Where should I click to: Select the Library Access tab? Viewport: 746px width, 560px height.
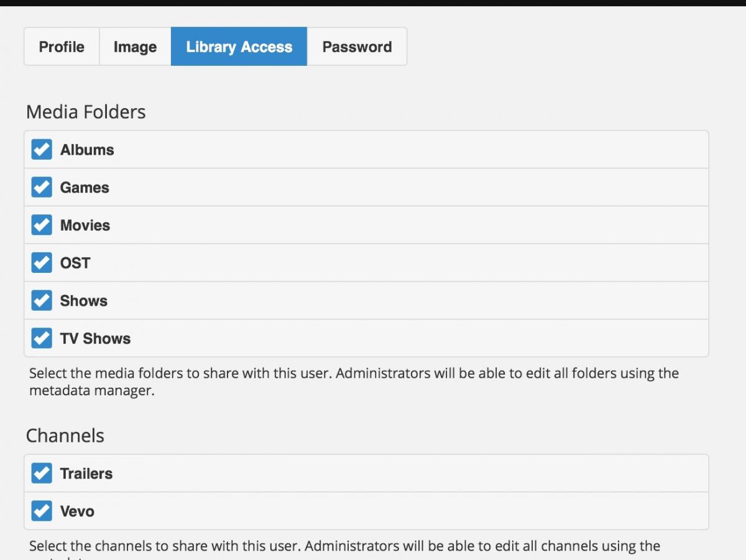(x=239, y=47)
